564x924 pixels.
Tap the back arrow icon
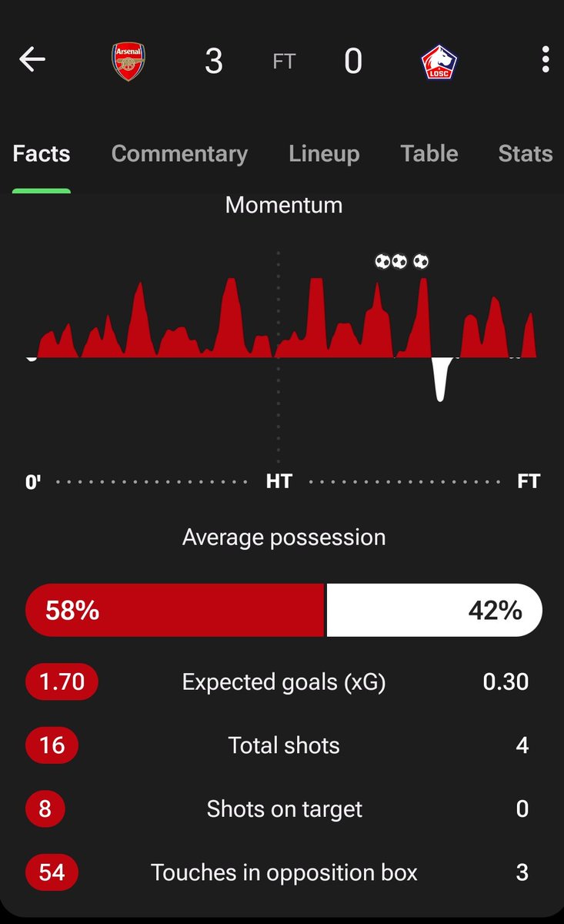coord(33,59)
